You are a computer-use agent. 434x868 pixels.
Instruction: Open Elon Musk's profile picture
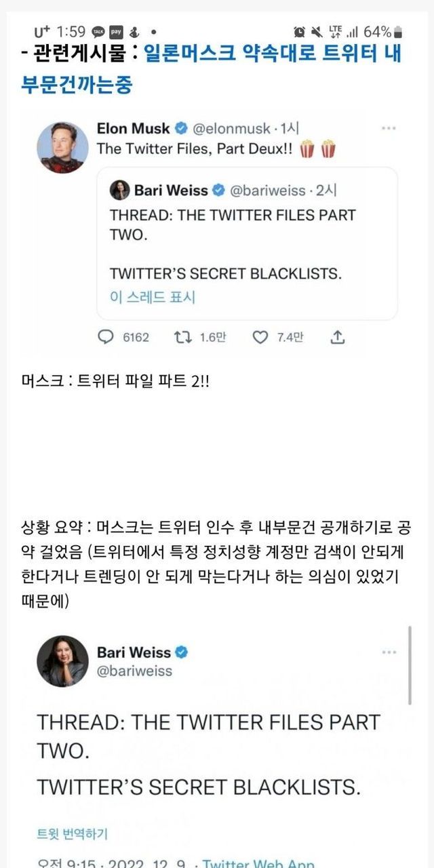pyautogui.click(x=62, y=148)
